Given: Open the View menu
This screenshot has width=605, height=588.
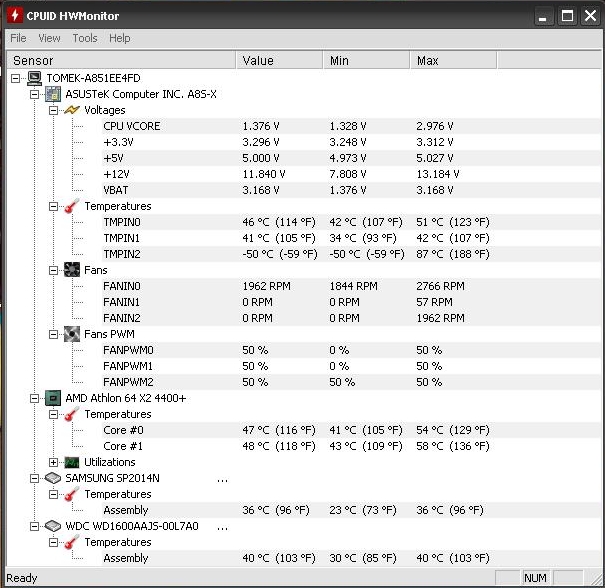Looking at the screenshot, I should click(x=49, y=38).
